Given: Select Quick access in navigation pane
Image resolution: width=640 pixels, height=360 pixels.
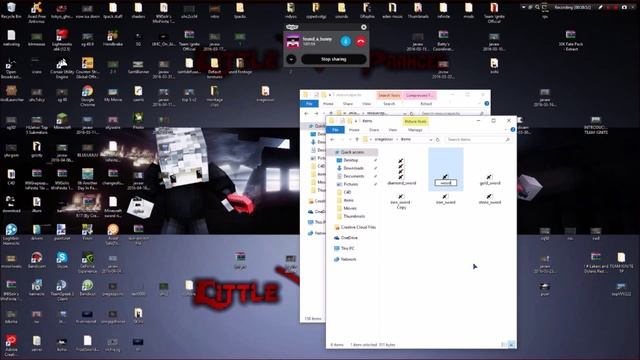Looking at the screenshot, I should (352, 152).
